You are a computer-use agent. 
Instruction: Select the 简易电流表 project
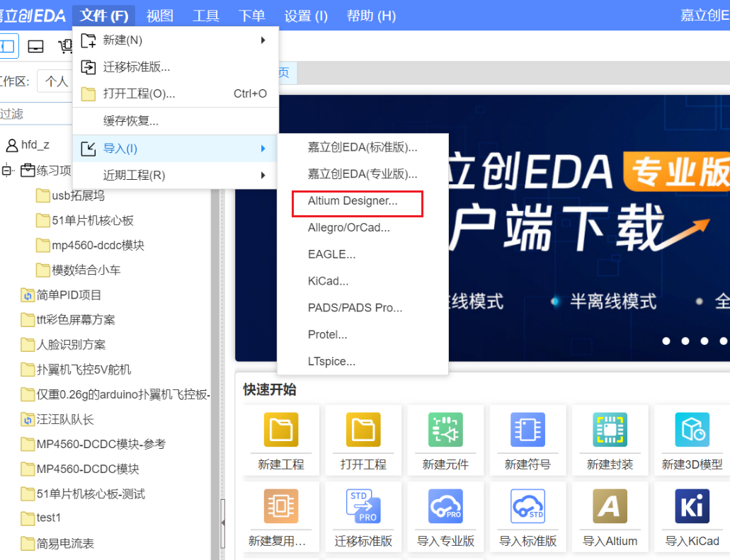click(65, 543)
